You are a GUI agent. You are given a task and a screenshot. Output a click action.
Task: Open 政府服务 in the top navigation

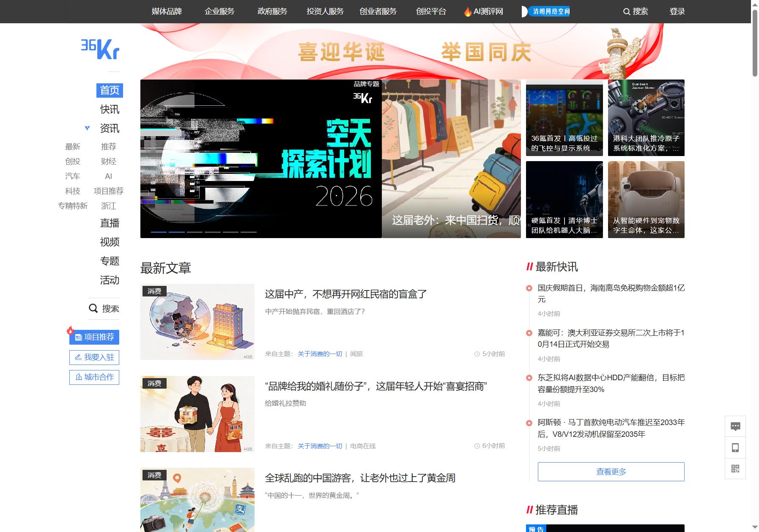[x=272, y=11]
